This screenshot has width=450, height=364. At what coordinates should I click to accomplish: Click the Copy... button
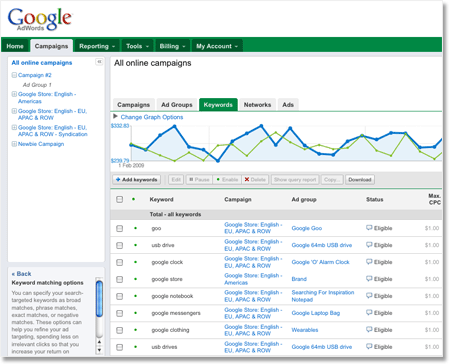pyautogui.click(x=332, y=180)
